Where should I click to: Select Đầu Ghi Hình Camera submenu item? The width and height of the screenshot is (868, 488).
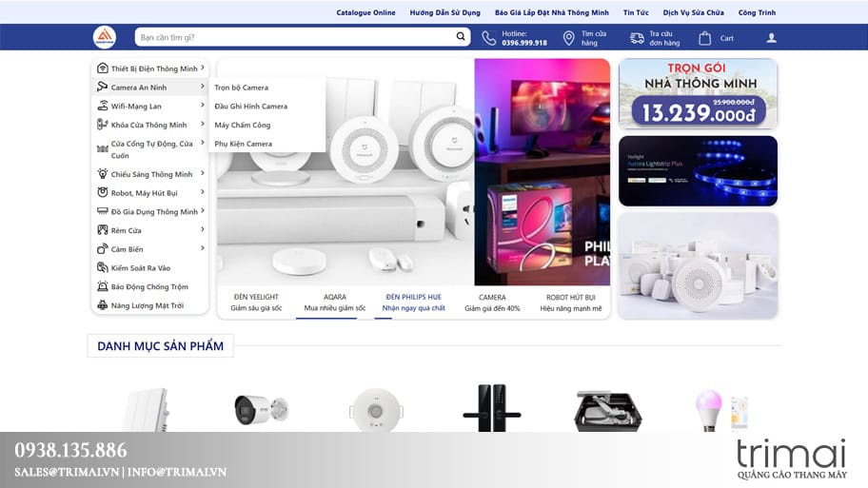250,107
